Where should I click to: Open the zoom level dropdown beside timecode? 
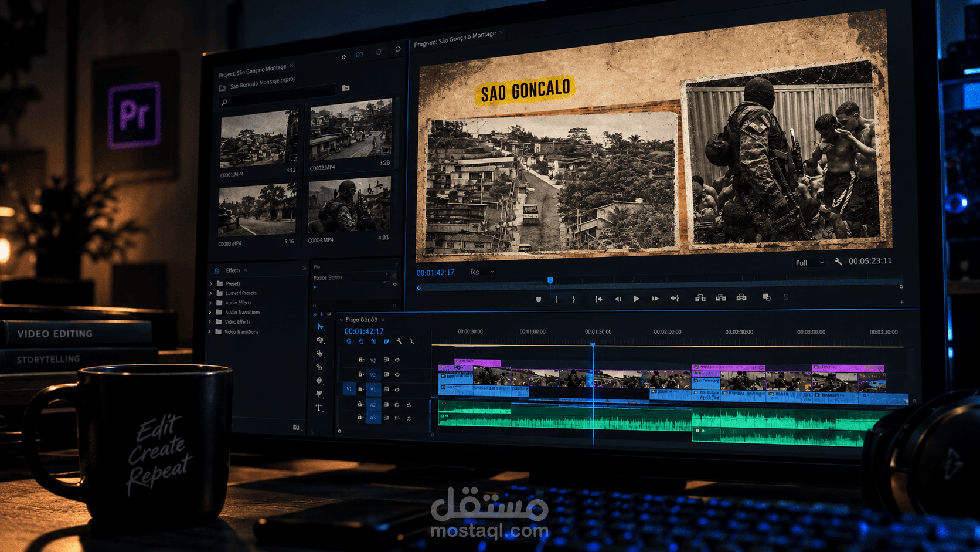point(482,272)
